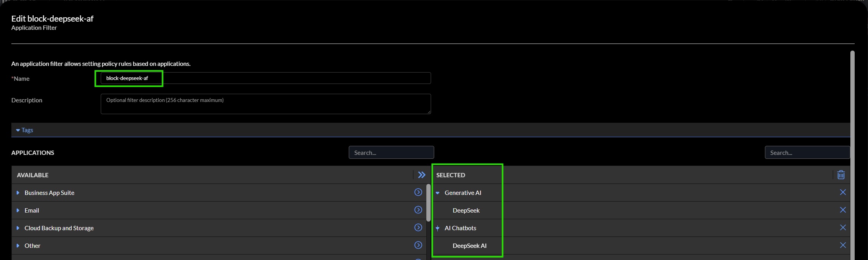Toggle the Tags section
868x260 pixels.
click(x=24, y=130)
